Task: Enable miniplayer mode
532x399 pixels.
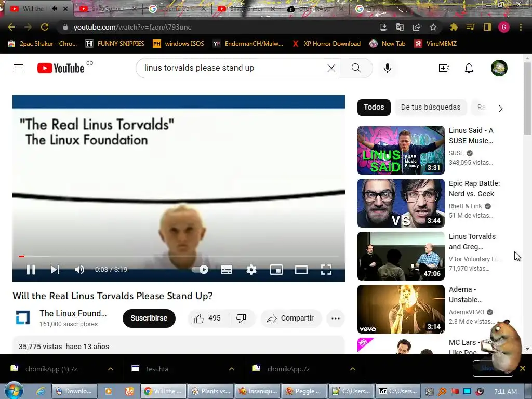Action: [276, 270]
